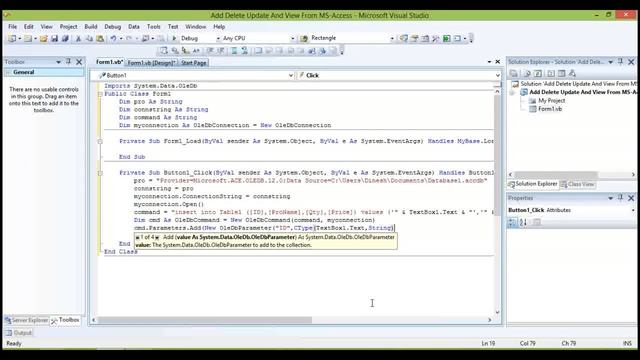The height and width of the screenshot is (360, 640).
Task: Click the Open File folder icon
Action: (x=44, y=38)
